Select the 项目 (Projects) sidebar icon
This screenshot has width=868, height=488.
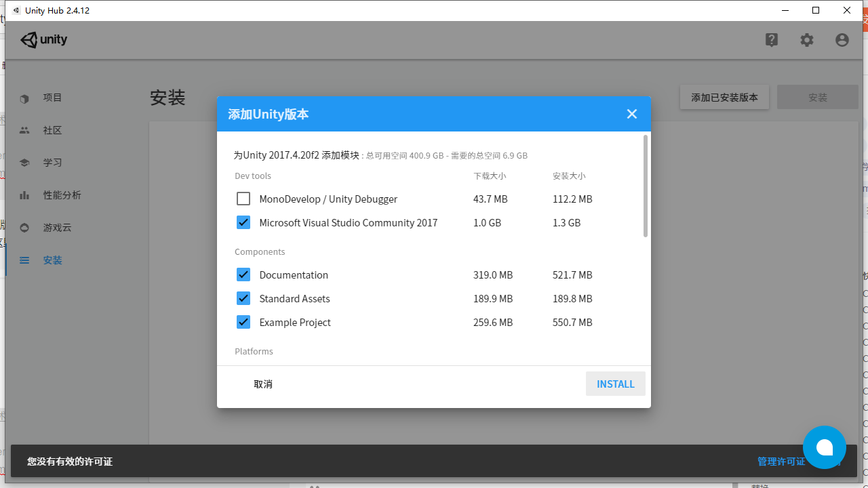(x=24, y=98)
